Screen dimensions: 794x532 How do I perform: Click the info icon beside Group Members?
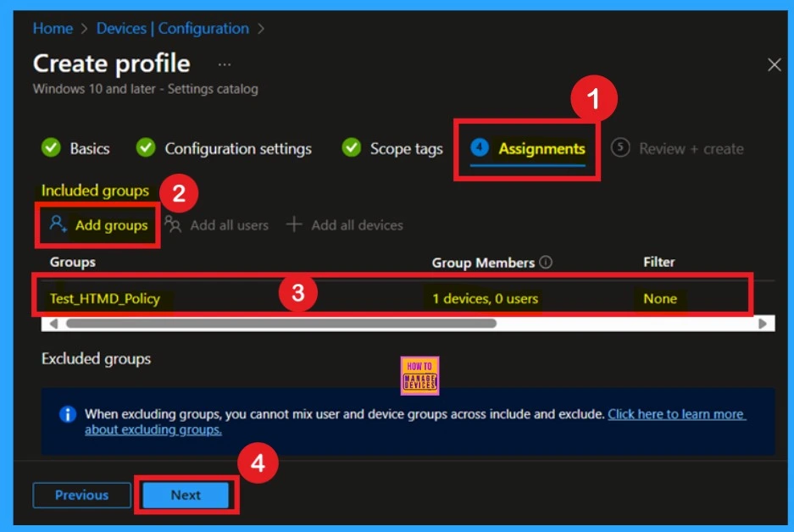click(546, 263)
